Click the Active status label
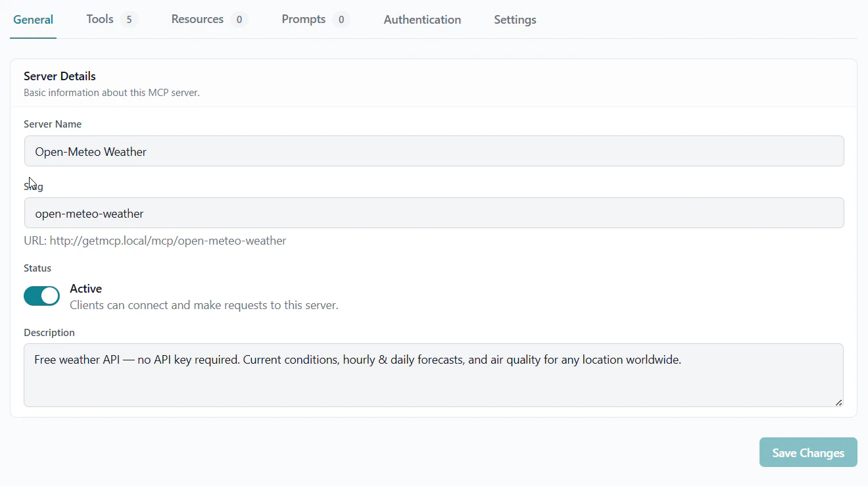This screenshot has width=868, height=486. point(85,289)
